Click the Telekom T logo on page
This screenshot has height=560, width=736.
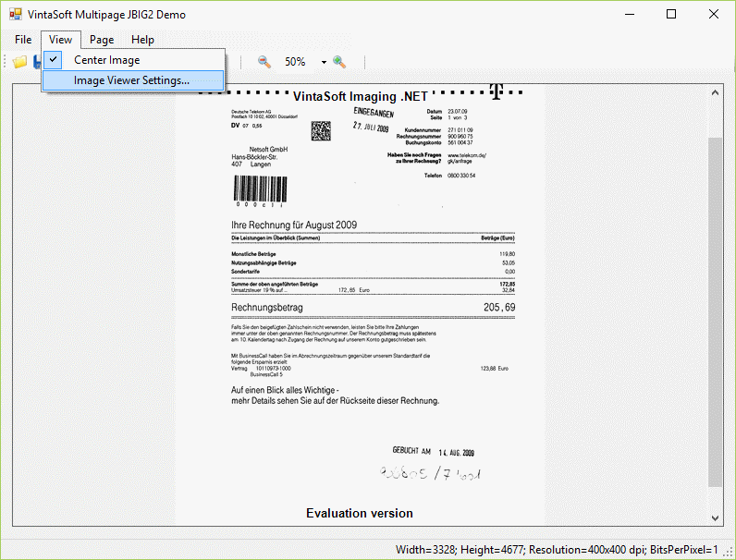(x=497, y=91)
